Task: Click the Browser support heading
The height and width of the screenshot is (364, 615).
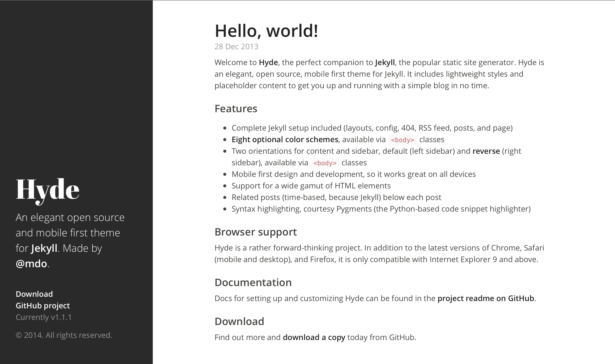Action: (256, 232)
